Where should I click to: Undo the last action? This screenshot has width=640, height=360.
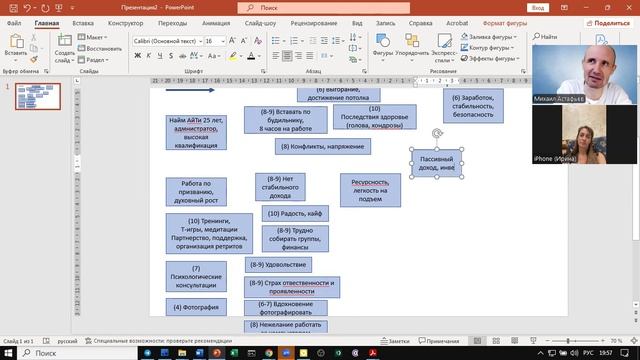point(27,8)
